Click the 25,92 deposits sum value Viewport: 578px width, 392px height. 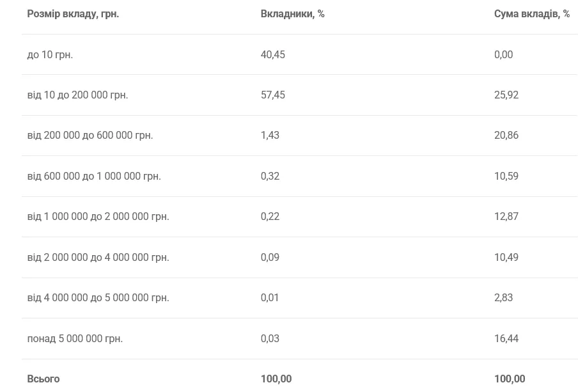[506, 95]
